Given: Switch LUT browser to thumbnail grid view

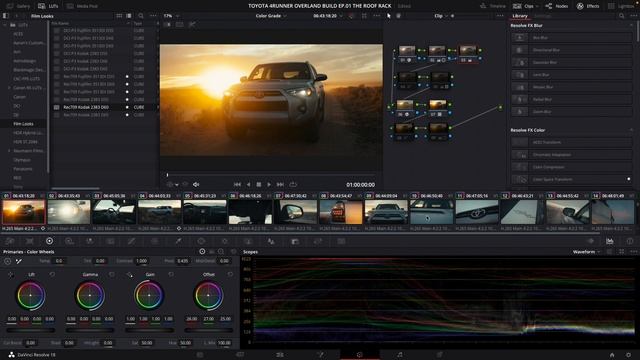Looking at the screenshot, I should [119, 16].
